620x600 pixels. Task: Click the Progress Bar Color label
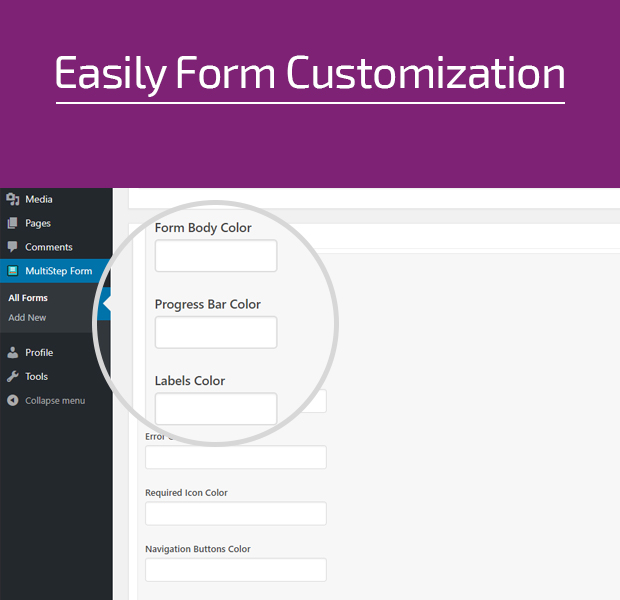point(208,305)
